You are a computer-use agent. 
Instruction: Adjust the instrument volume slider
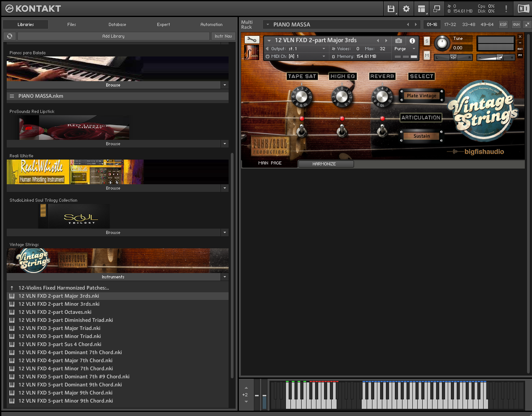496,58
